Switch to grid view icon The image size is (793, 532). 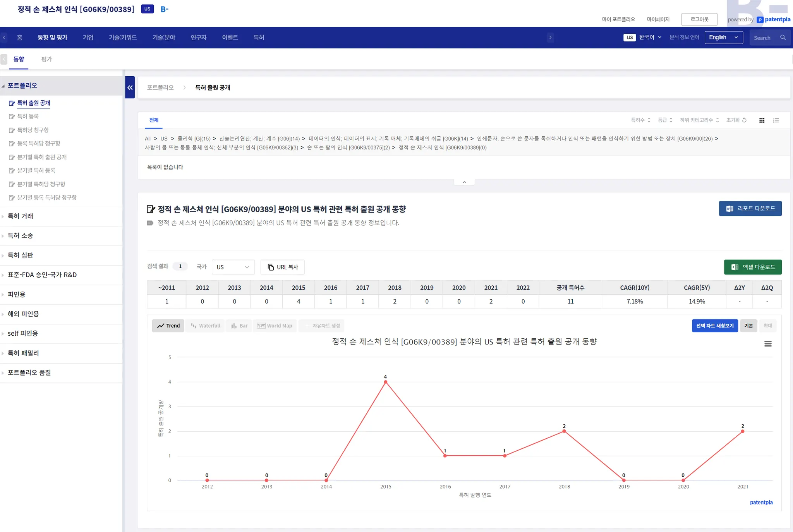[x=762, y=120]
